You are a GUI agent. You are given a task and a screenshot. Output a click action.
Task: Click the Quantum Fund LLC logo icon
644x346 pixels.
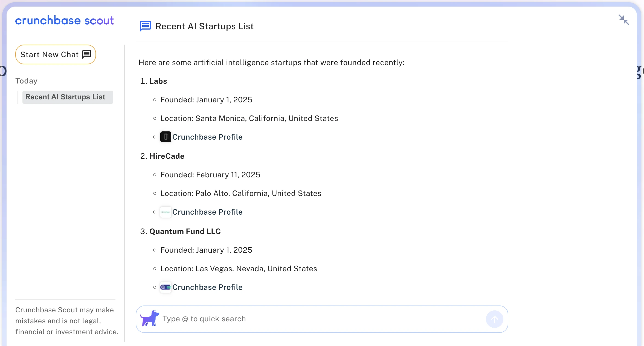[x=166, y=287]
